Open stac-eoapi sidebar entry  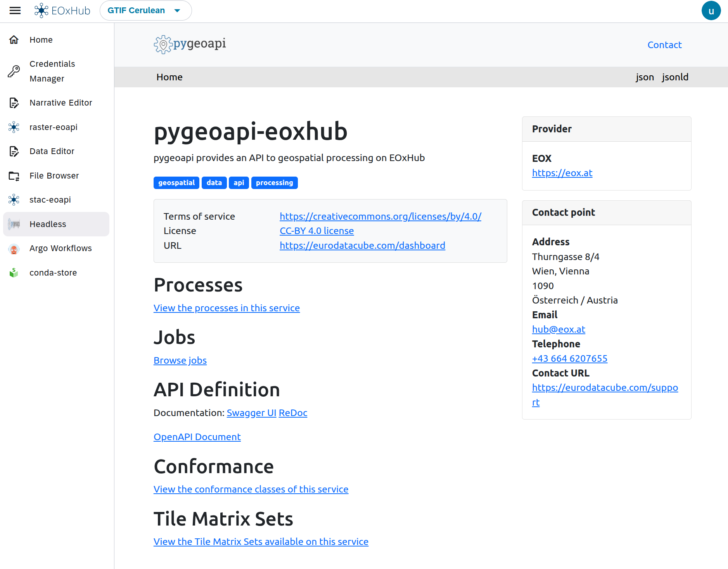click(50, 200)
